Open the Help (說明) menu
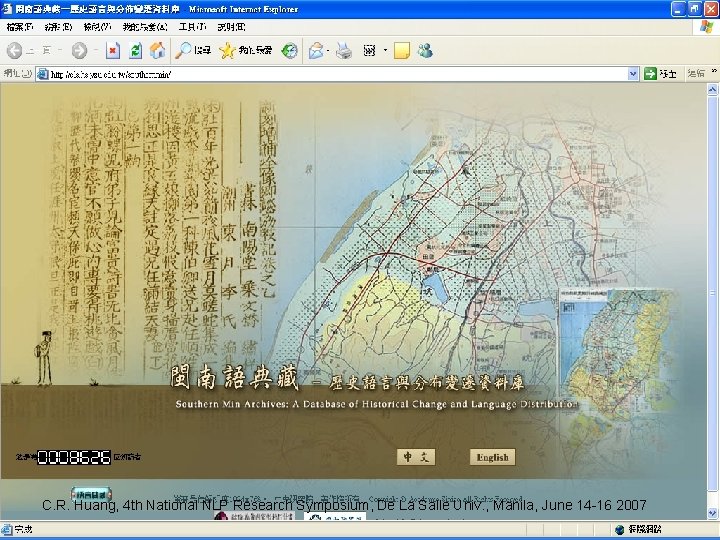Viewport: 720px width, 540px height. click(x=231, y=27)
